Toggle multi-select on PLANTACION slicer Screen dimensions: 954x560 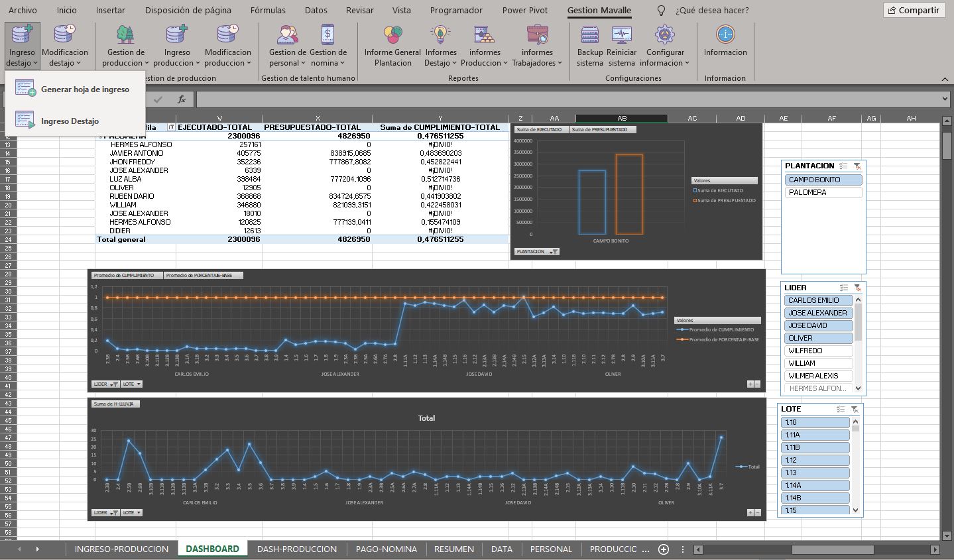point(843,166)
